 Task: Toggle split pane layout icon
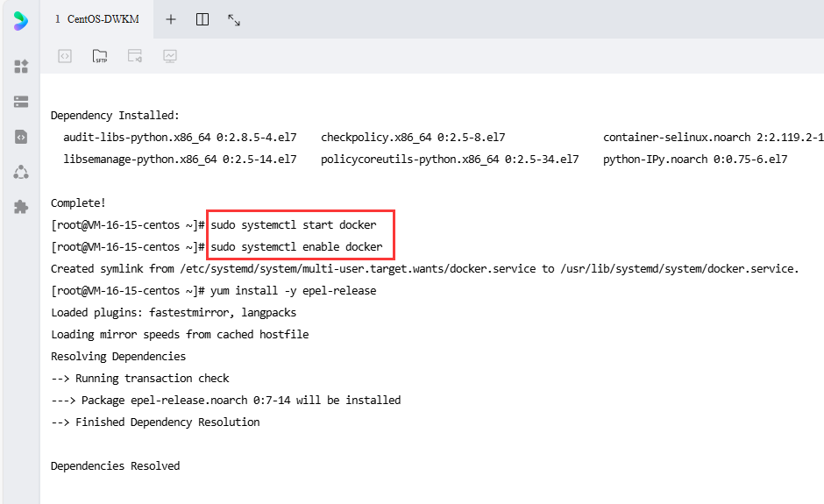(x=202, y=19)
